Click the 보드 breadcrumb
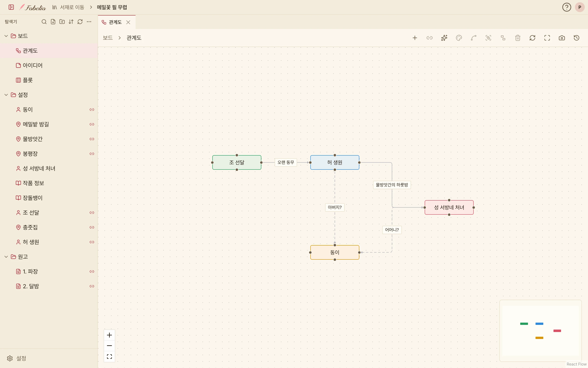 (108, 38)
